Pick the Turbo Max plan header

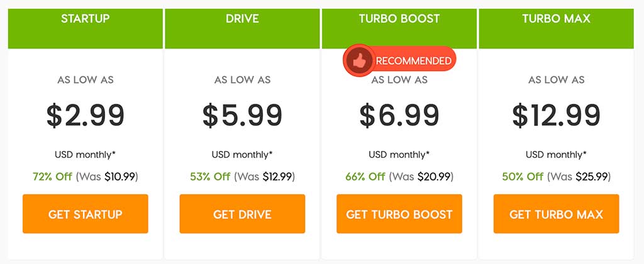click(x=556, y=19)
